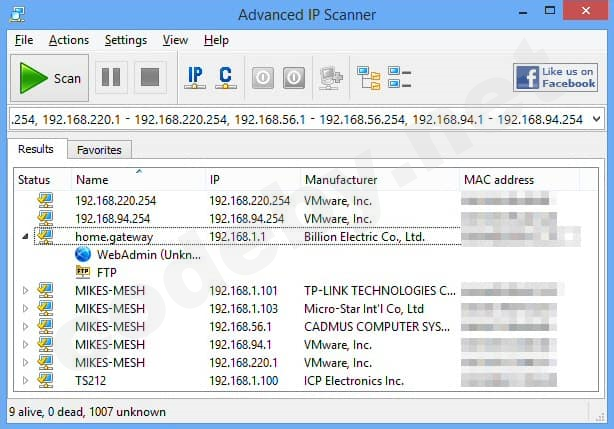This screenshot has width=614, height=429.
Task: Click the computer icon for 192.168.56.1 row
Action: pyautogui.click(x=45, y=326)
